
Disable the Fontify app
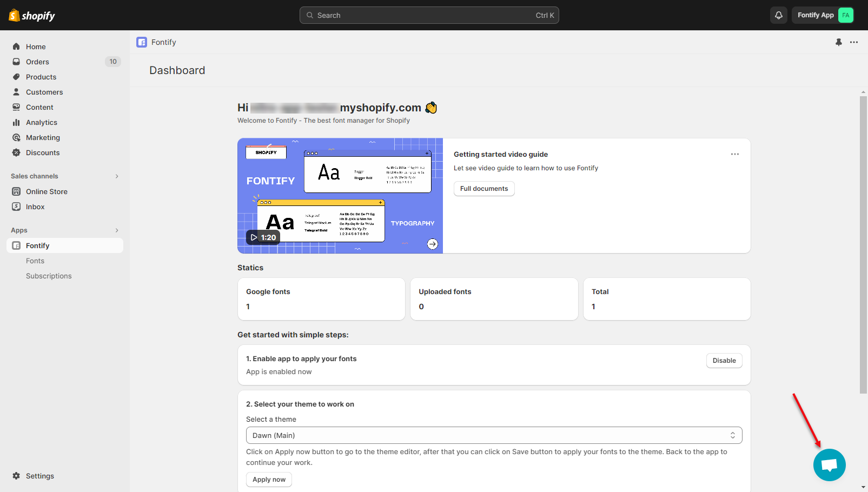tap(724, 361)
